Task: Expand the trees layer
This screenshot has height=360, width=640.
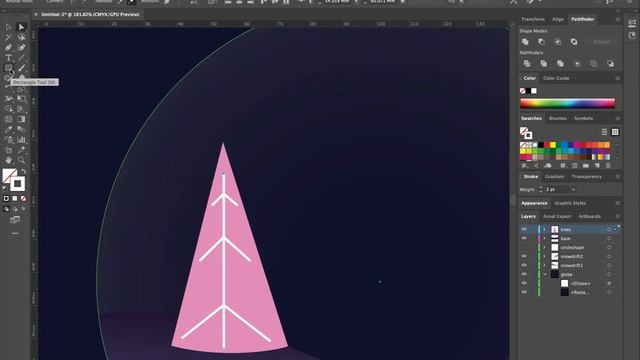Action: tap(544, 229)
